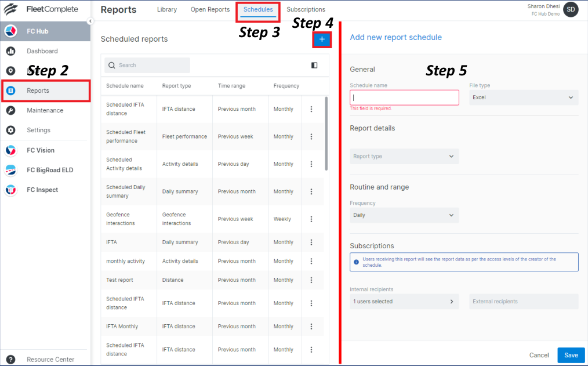588x366 pixels.
Task: Open FC Inspect app icon
Action: 10,190
